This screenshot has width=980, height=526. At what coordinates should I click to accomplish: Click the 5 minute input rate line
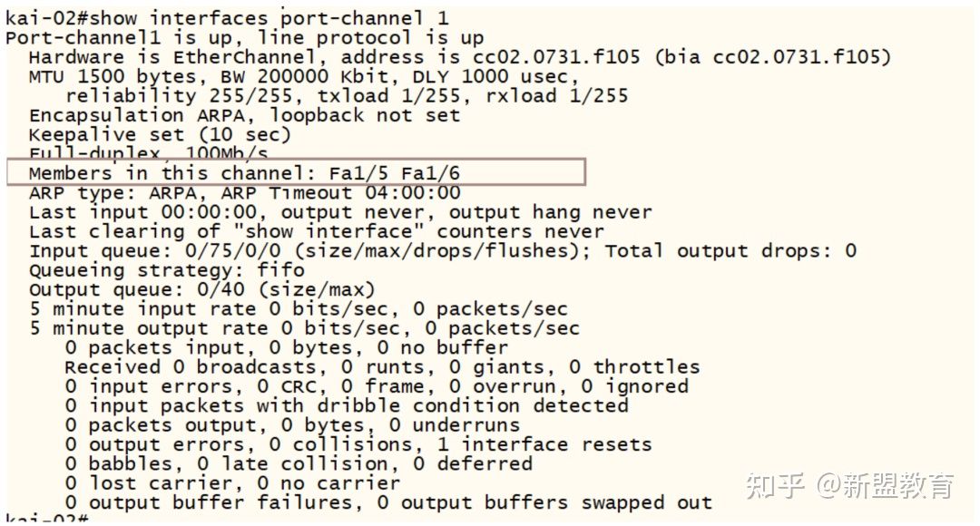pos(298,308)
